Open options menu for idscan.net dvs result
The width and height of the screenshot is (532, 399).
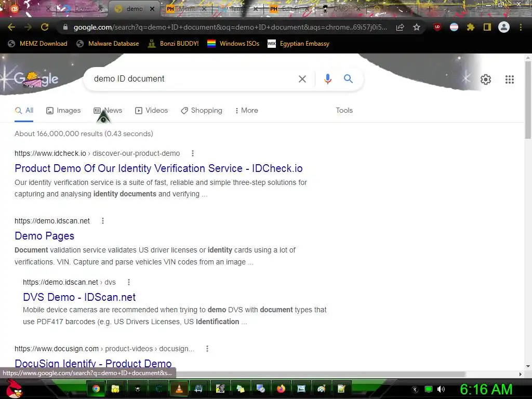pos(129,282)
